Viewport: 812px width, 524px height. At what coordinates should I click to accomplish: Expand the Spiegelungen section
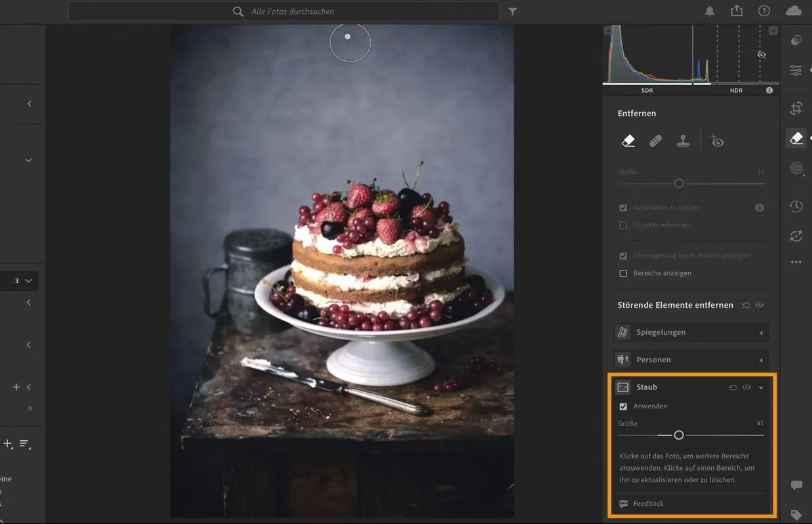click(x=761, y=332)
